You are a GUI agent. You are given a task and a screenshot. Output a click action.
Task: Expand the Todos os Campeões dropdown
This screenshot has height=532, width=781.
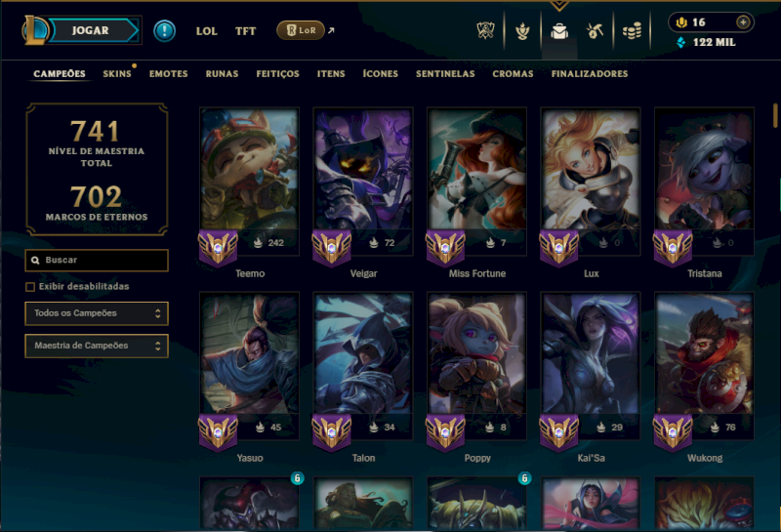click(x=97, y=313)
